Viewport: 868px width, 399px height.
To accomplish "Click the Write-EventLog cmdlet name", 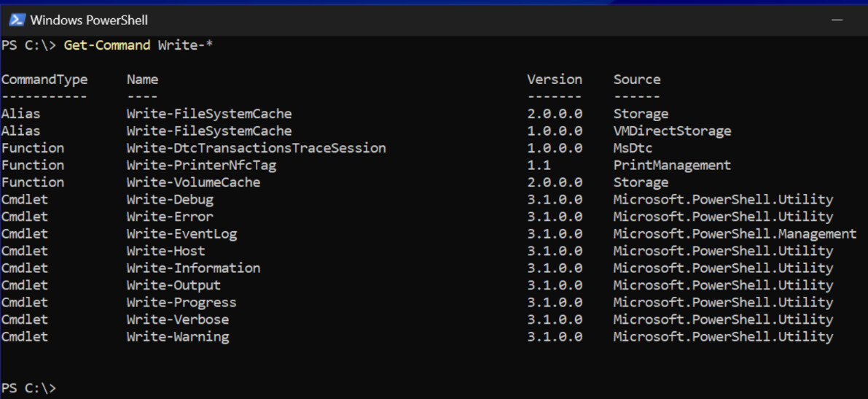I will [x=181, y=234].
